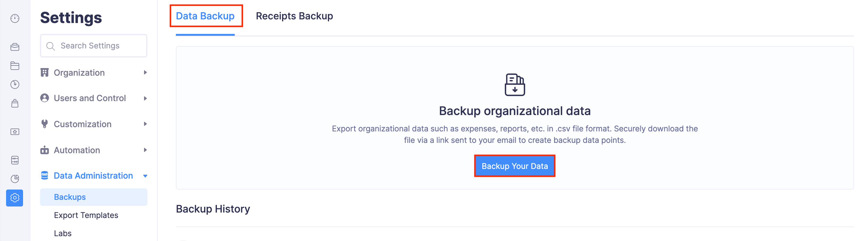
Task: Select the Data Backup tab
Action: (206, 16)
